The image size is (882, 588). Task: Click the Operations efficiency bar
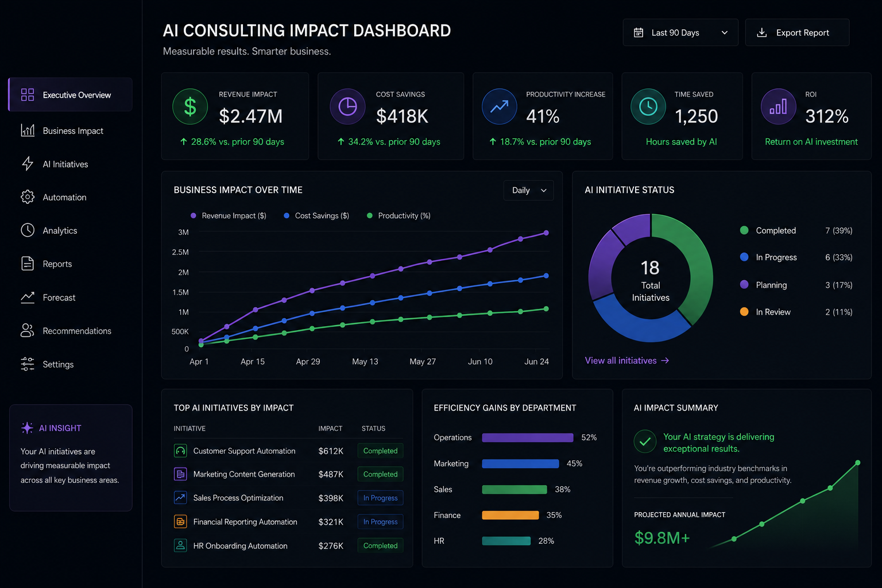pyautogui.click(x=528, y=438)
